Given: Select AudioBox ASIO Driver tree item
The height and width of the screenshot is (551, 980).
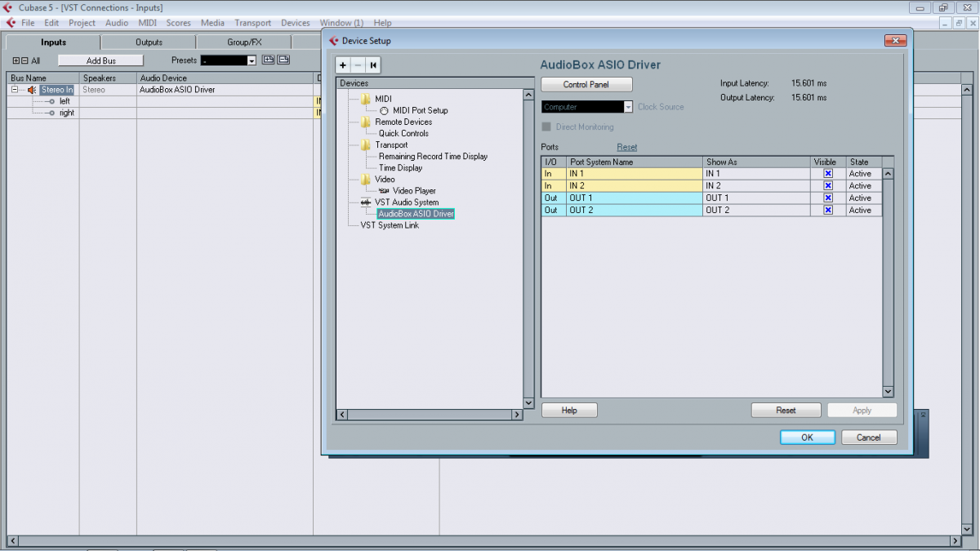Looking at the screenshot, I should pyautogui.click(x=416, y=214).
